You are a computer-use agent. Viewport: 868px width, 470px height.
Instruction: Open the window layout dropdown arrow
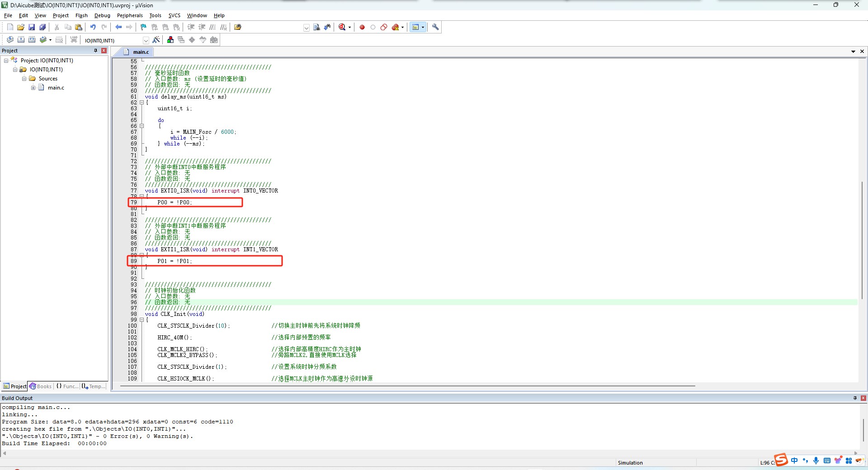point(423,27)
